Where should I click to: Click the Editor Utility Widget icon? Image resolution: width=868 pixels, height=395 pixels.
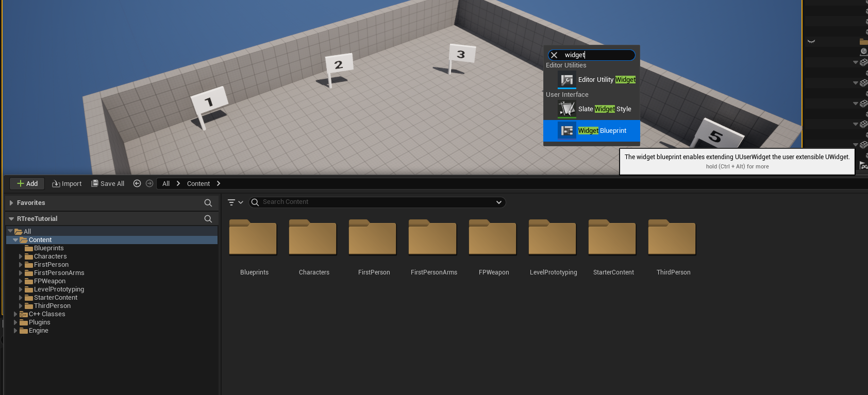point(567,80)
